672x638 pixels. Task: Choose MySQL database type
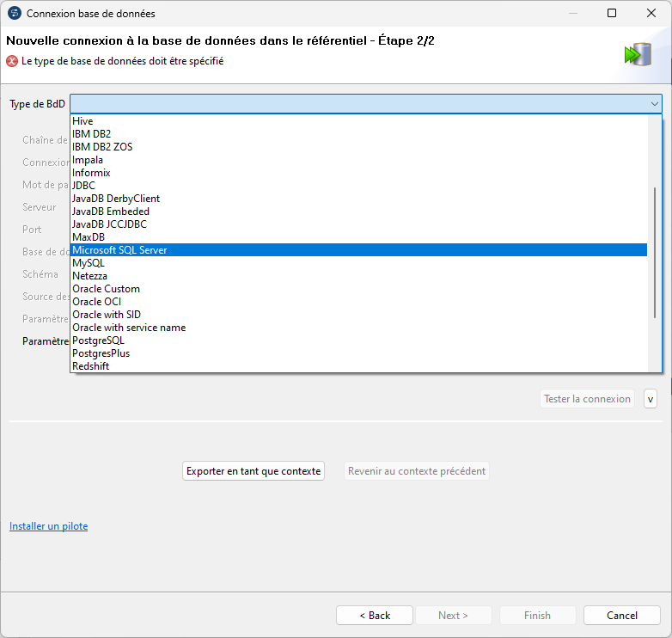tap(358, 263)
